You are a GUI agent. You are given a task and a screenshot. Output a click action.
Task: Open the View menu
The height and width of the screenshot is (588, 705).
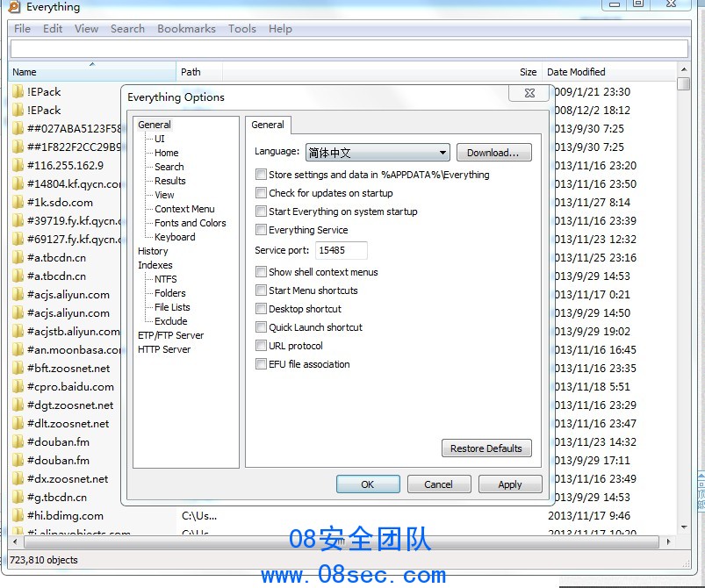pyautogui.click(x=86, y=29)
